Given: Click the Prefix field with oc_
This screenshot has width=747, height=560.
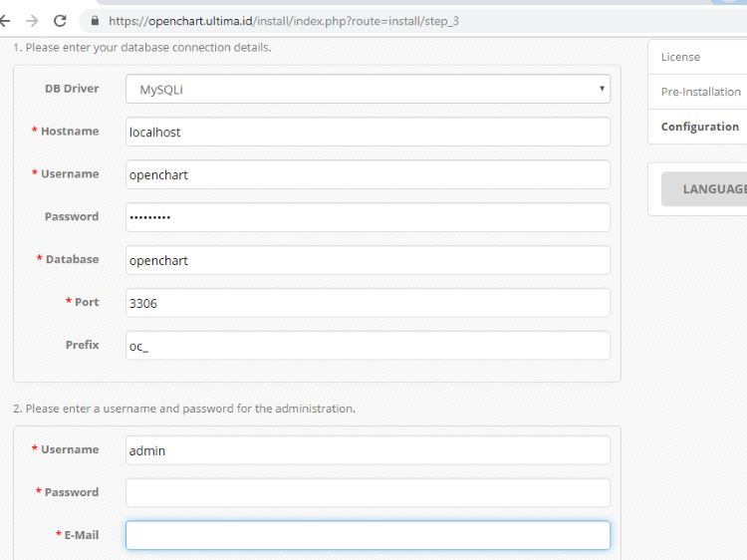Looking at the screenshot, I should tap(368, 346).
